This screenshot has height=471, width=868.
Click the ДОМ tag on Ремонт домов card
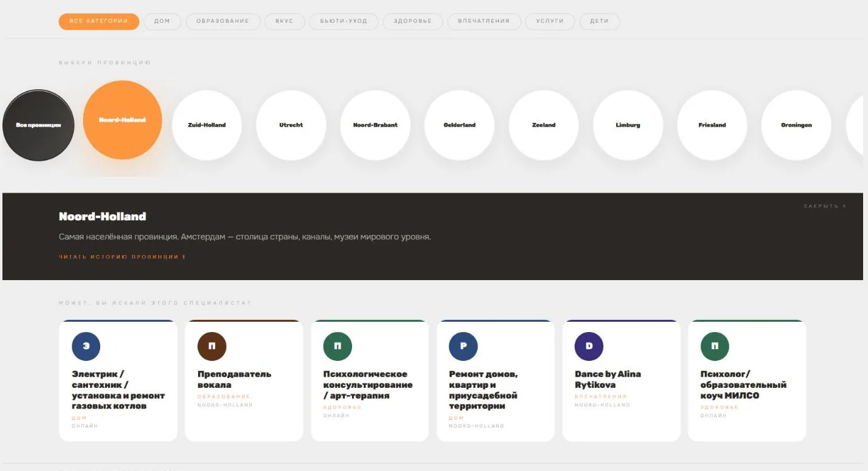point(457,418)
